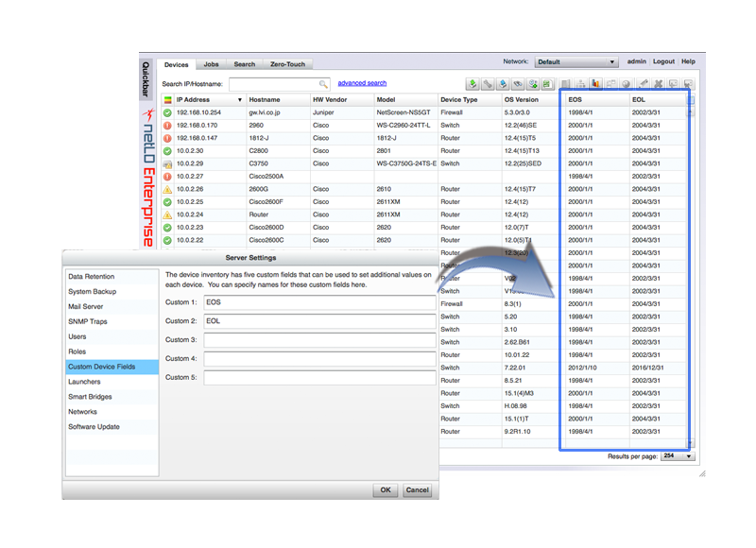Click the IP Address column sort arrow
The image size is (756, 548).
coord(240,100)
